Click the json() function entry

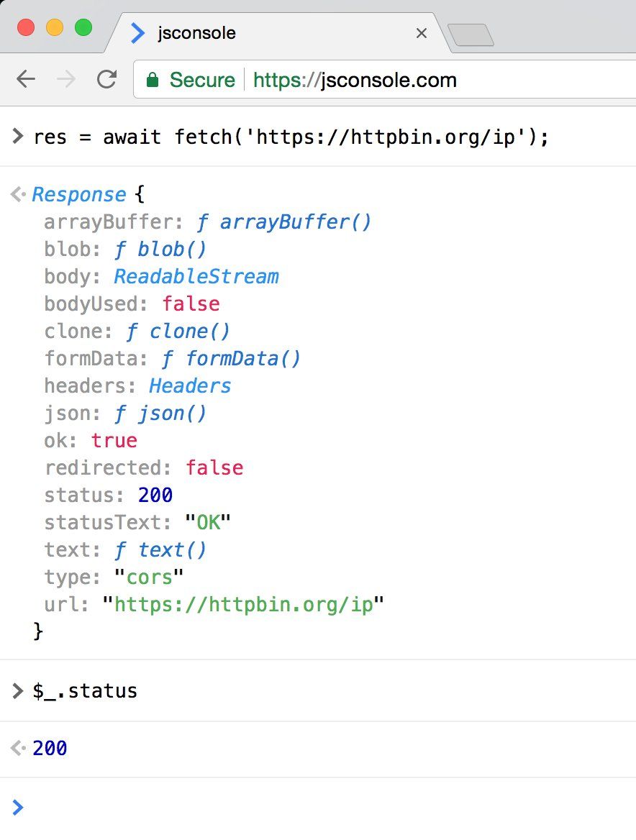pyautogui.click(x=160, y=414)
